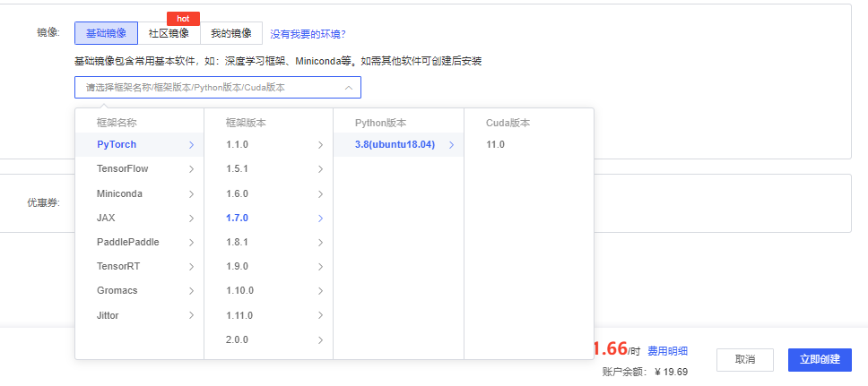Pick framework version 1.5.1
Screen dimensions: 868x386
click(x=268, y=168)
